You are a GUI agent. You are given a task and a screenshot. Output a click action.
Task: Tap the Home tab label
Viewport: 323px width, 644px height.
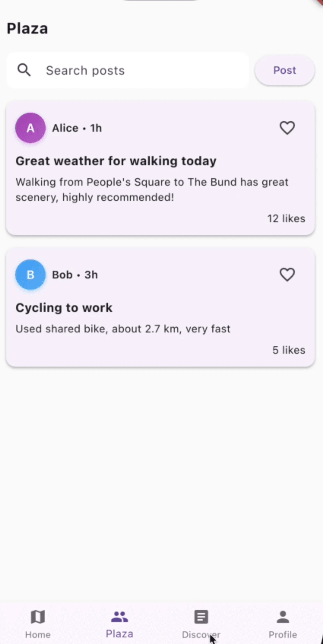pyautogui.click(x=38, y=635)
